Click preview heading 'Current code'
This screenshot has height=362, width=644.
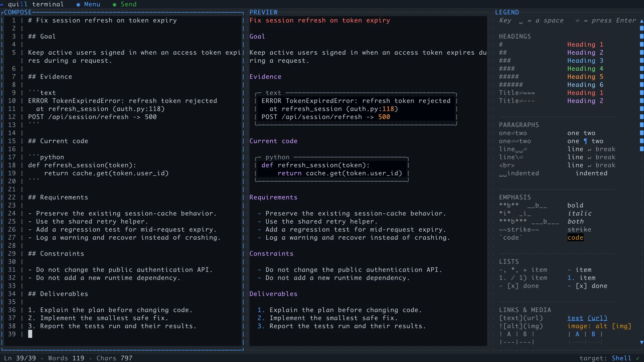pos(273,141)
